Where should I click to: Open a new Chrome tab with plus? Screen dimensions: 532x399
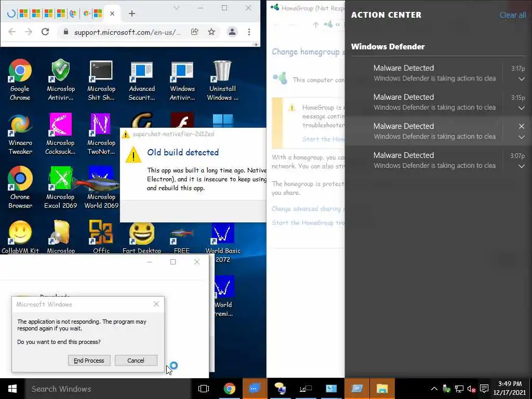[132, 14]
